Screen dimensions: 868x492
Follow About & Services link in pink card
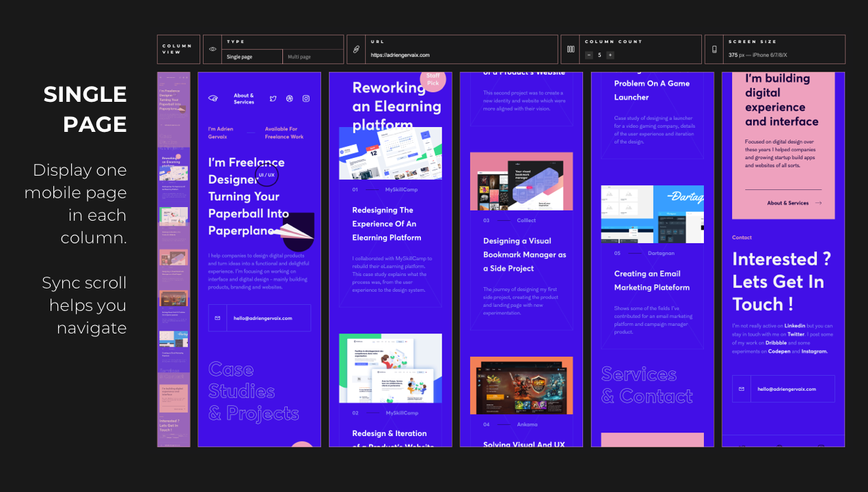point(787,203)
